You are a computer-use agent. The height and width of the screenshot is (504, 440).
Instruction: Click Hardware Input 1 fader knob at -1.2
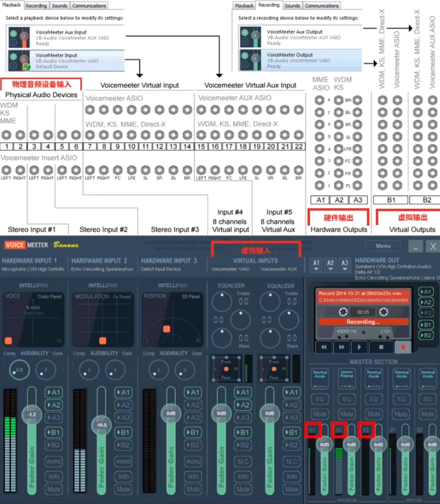pos(32,415)
